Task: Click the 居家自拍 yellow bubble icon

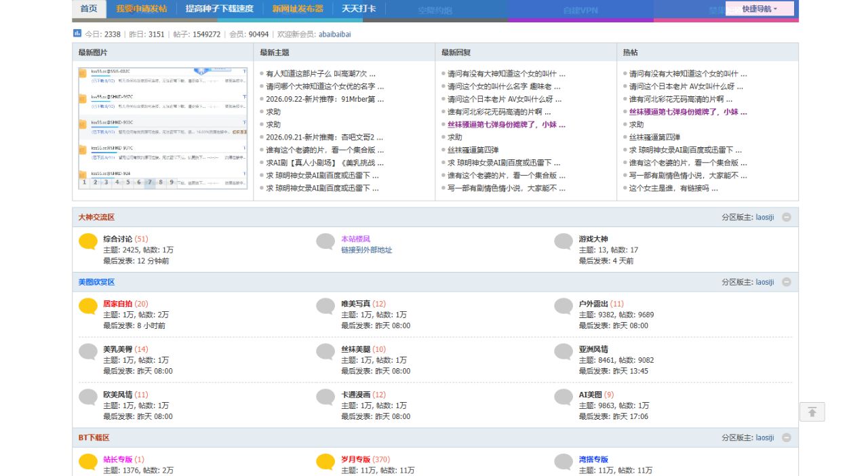Action: click(88, 306)
